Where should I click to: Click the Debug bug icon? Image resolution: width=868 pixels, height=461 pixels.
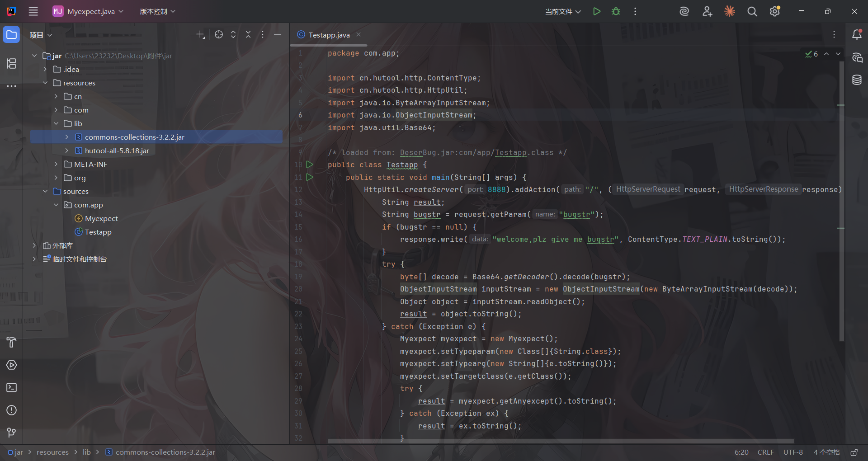[616, 11]
